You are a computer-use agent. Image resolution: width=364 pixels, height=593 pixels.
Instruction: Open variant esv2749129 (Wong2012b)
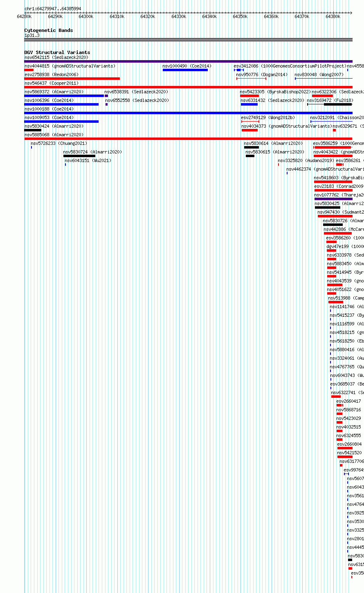click(268, 117)
